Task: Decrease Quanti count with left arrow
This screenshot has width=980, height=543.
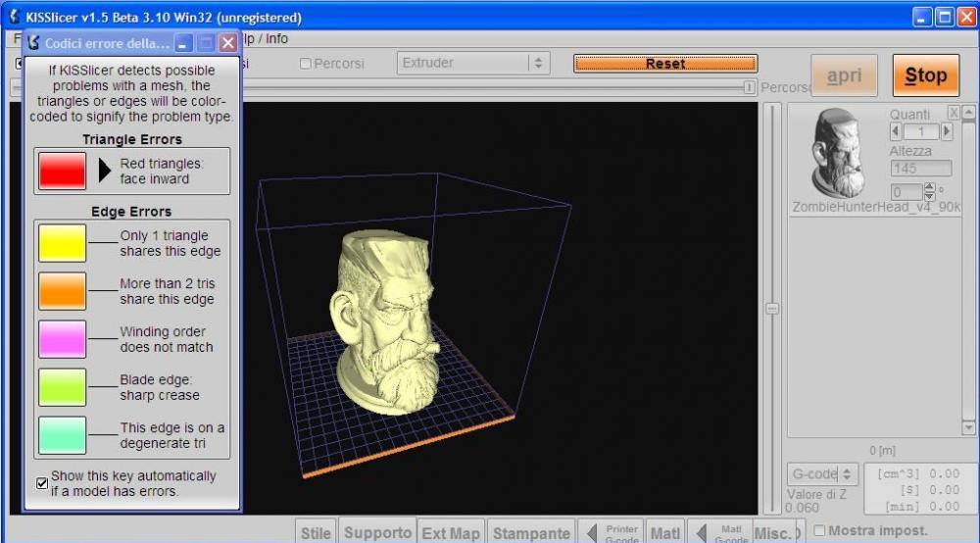Action: pyautogui.click(x=896, y=131)
